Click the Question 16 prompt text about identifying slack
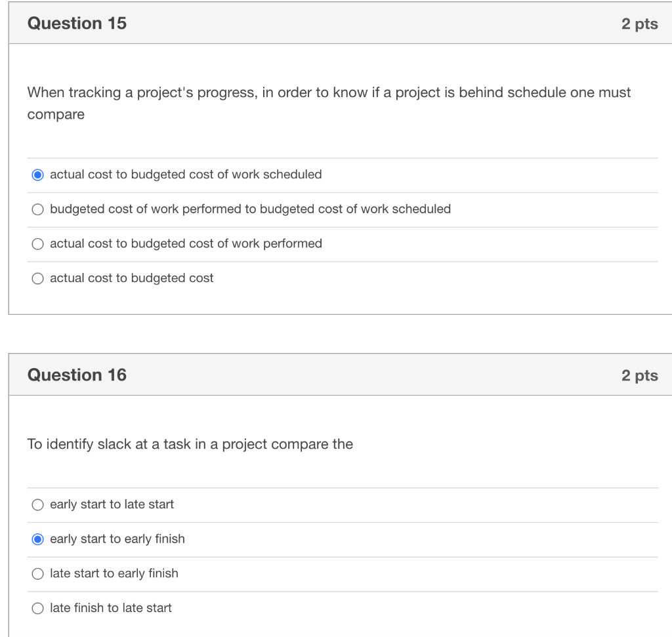This screenshot has height=637, width=672. tap(189, 444)
